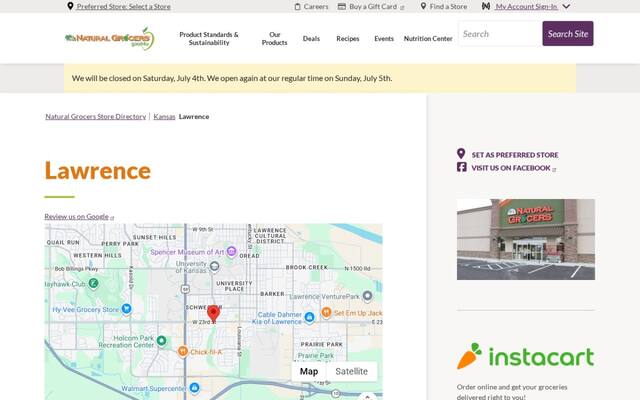The width and height of the screenshot is (640, 400).
Task: Click the red store location map marker
Action: [x=213, y=313]
